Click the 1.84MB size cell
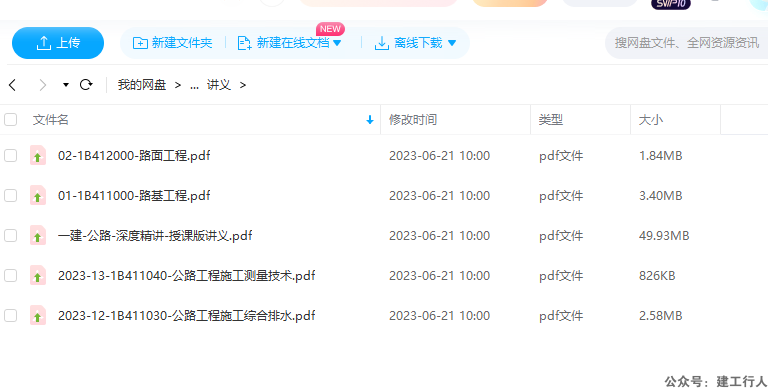The width and height of the screenshot is (768, 388). [x=660, y=156]
